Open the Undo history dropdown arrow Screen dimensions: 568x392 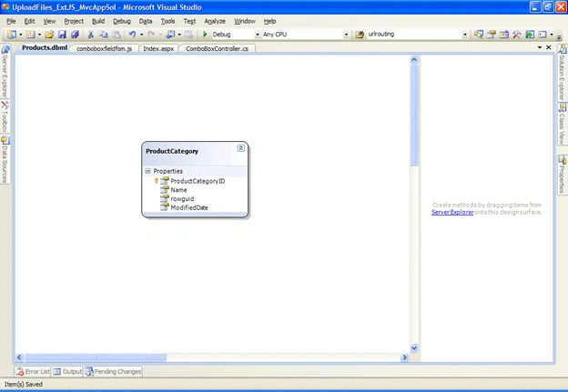142,35
